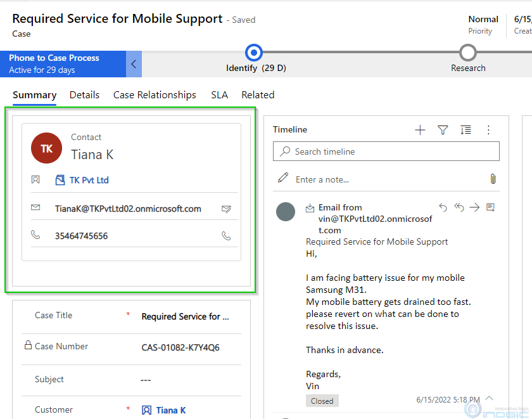Click the phone number 35464745656
532x419 pixels.
82,236
